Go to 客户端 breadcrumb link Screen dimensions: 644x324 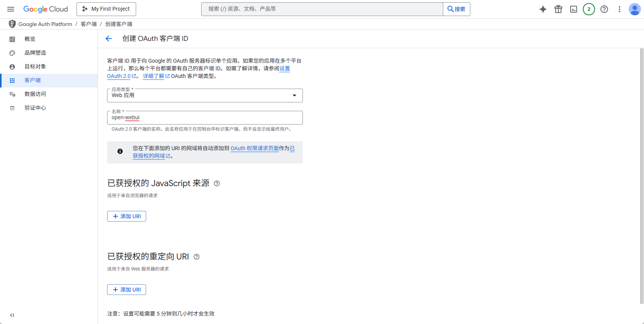point(89,24)
